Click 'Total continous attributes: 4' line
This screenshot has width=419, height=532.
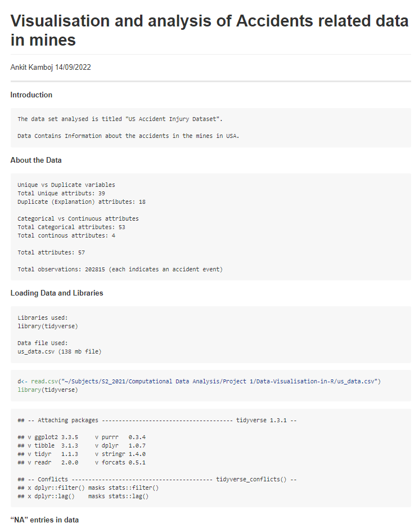[x=66, y=235]
